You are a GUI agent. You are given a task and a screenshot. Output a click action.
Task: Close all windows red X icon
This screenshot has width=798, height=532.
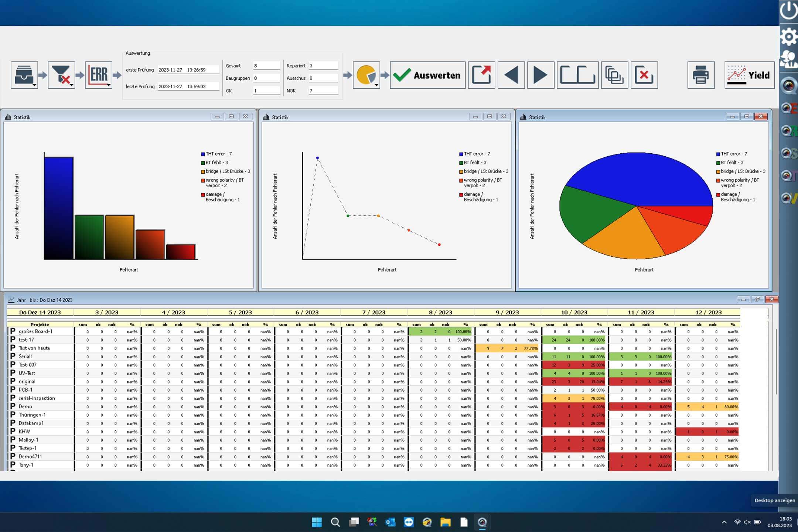pos(644,75)
